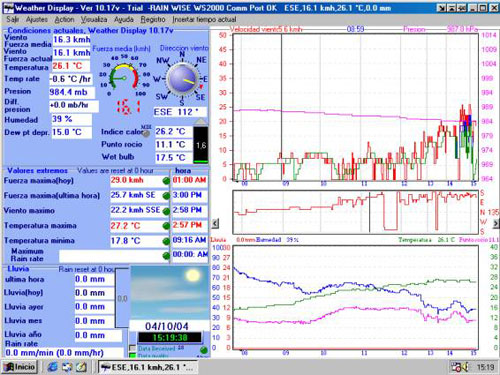The image size is (500, 375).
Task: Click green indicator for Viento maximo
Action: coord(166,211)
